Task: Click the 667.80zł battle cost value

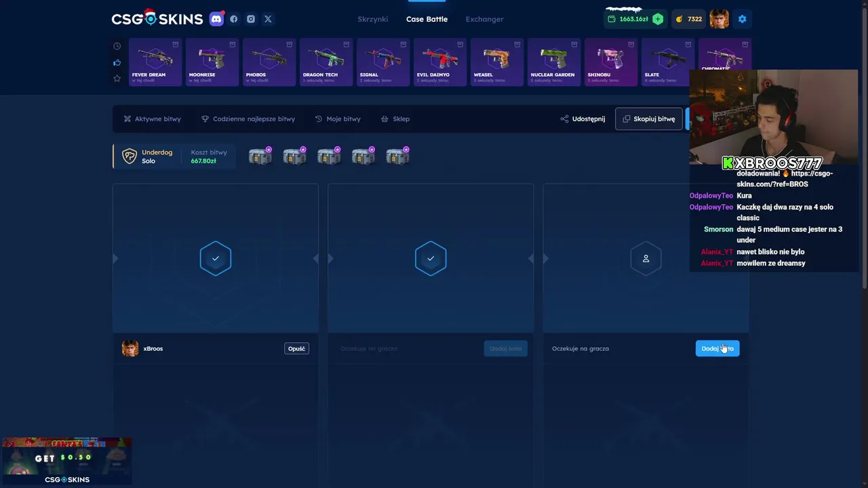Action: pos(203,161)
